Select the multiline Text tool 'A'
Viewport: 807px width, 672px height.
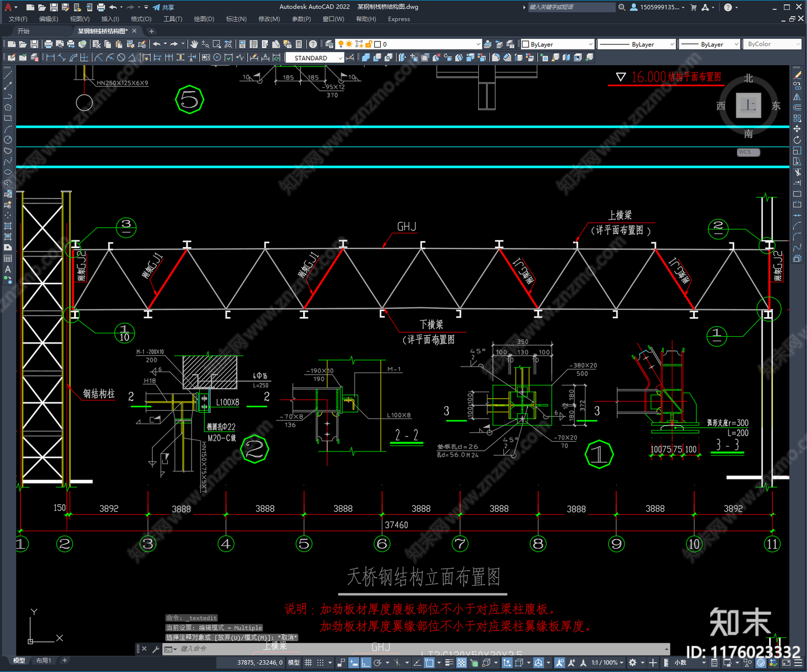click(8, 269)
